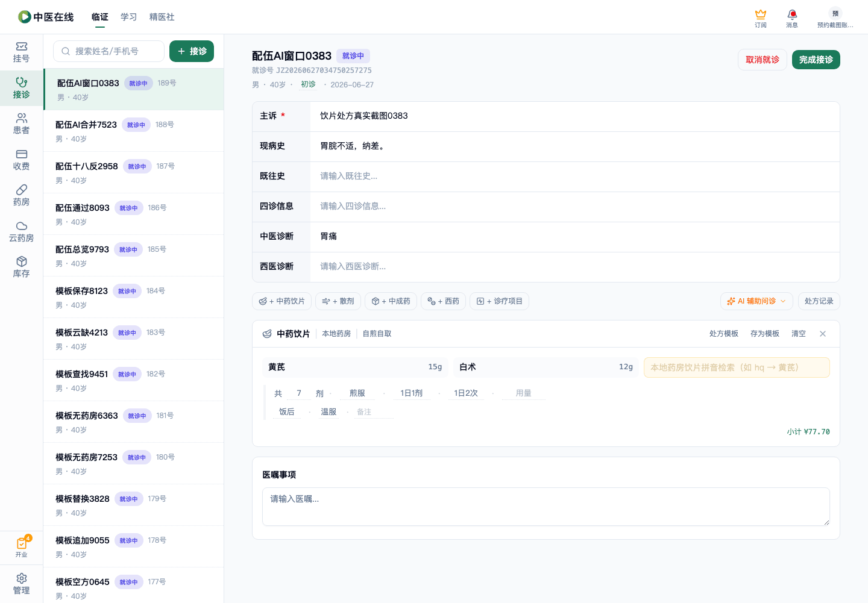Open the 饭后 timing dropdown

287,412
